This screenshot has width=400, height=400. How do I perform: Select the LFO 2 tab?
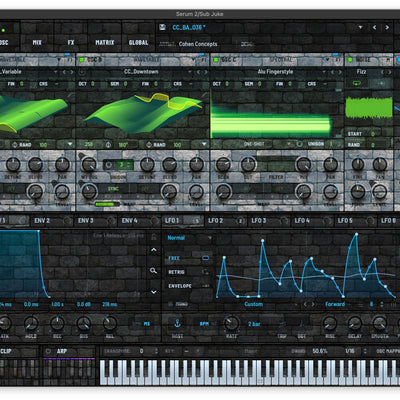click(x=215, y=221)
